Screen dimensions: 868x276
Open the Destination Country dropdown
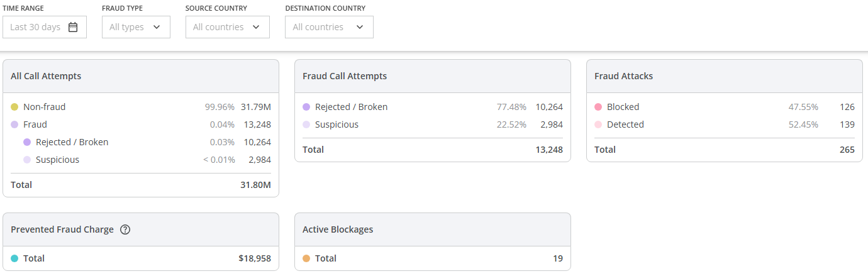[x=328, y=27]
